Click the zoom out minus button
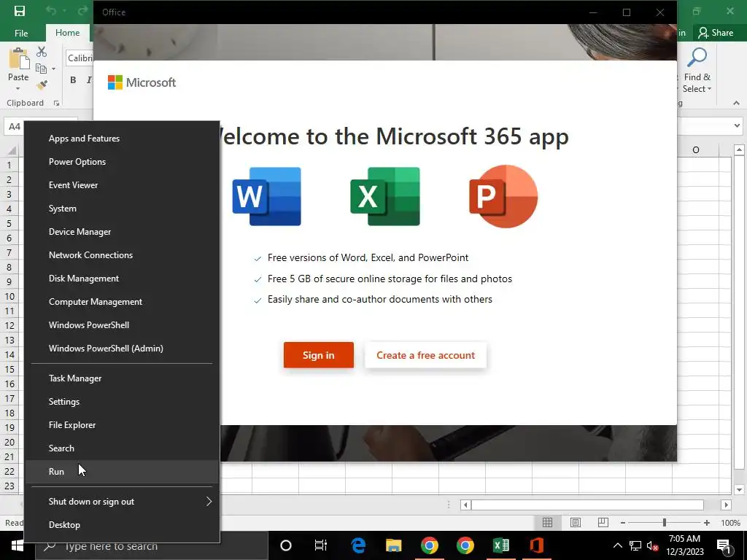 [623, 523]
